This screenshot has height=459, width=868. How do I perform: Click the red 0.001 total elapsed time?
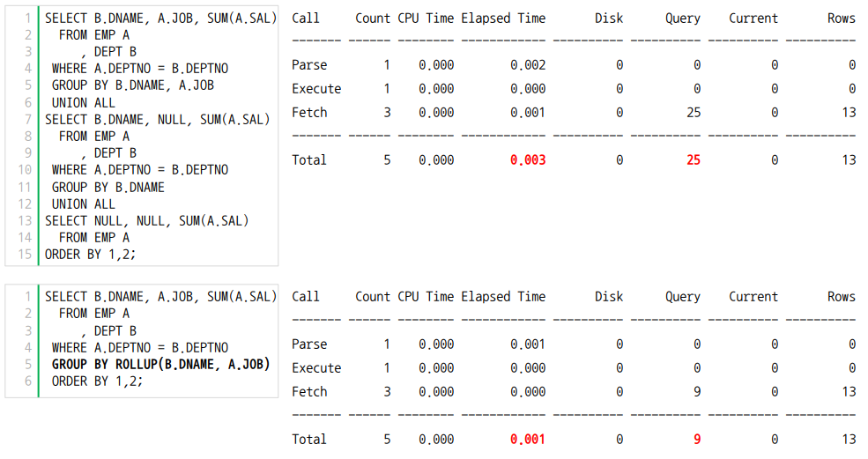tap(528, 439)
